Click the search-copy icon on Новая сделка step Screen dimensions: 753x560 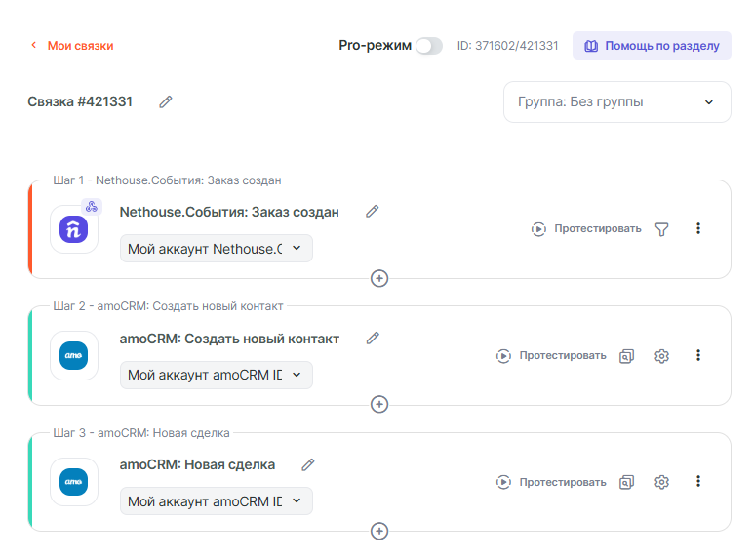click(x=627, y=482)
